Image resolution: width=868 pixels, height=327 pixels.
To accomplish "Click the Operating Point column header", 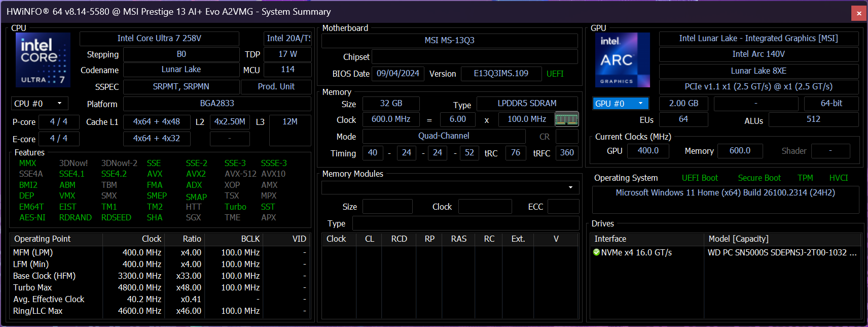I will 56,239.
